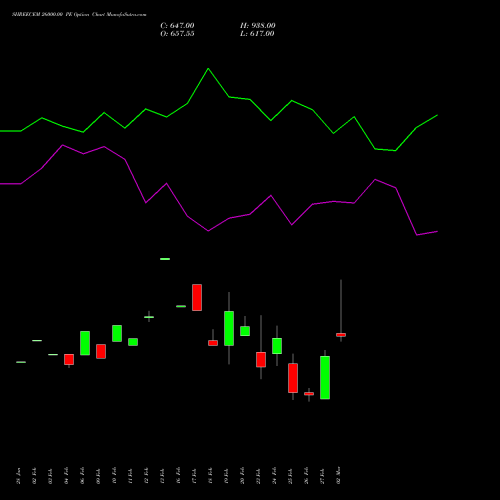This screenshot has width=500, height=500.
Task: Click the 02 Feb date label
Action: 34,476
